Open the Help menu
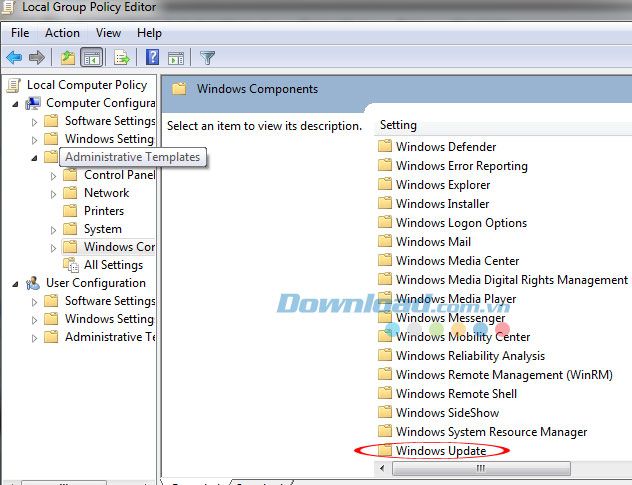The image size is (632, 485). (149, 33)
